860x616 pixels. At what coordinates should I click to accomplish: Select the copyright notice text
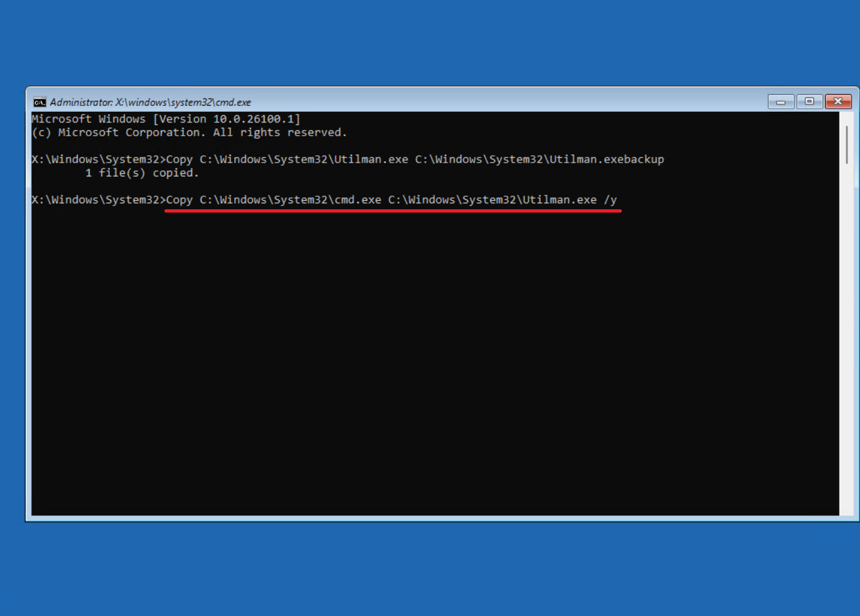point(190,132)
